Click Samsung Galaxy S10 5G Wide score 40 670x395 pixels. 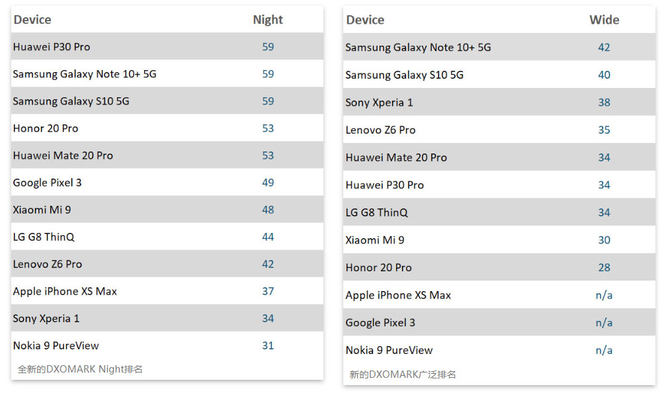tap(604, 75)
